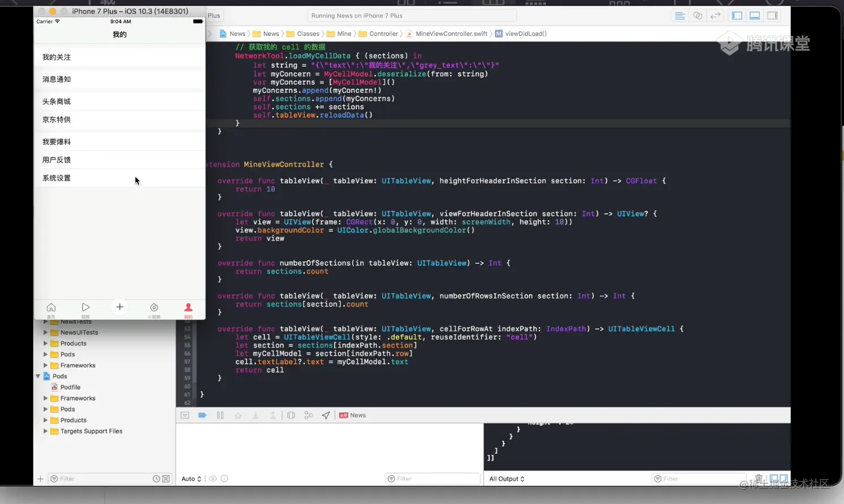Tap the 头条商城 row in simulator
The image size is (844, 504).
coord(120,101)
